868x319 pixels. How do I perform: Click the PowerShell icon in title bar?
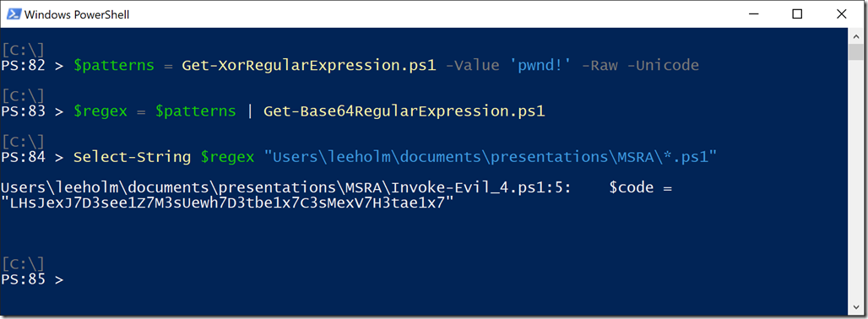click(x=14, y=14)
